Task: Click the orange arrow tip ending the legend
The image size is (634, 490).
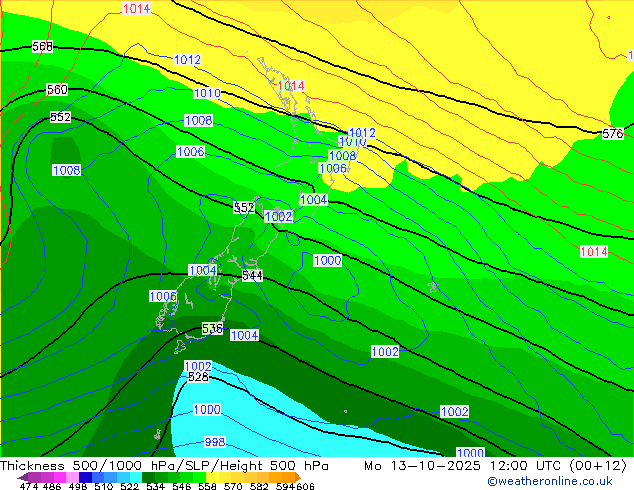Action: coord(298,477)
